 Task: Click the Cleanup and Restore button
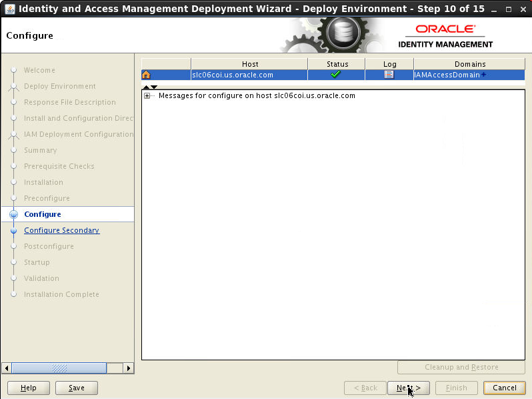click(461, 367)
